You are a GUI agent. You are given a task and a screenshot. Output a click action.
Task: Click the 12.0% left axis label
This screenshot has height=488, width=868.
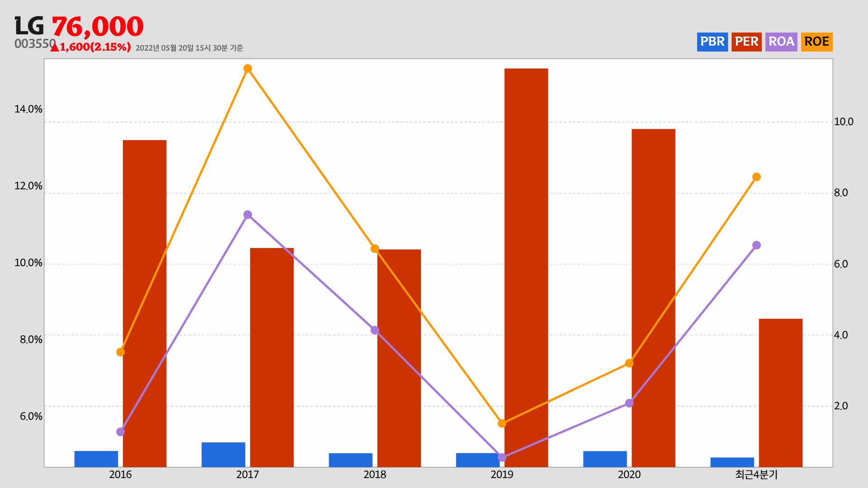pyautogui.click(x=28, y=186)
